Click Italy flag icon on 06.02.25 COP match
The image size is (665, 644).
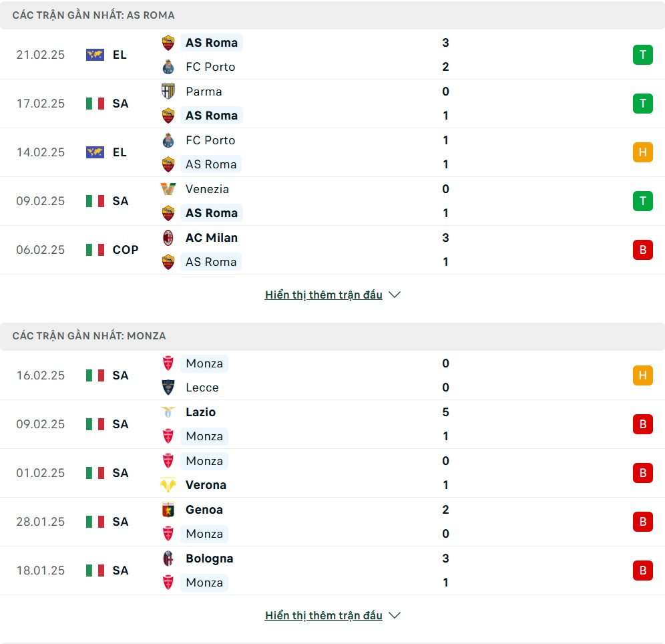(x=95, y=250)
